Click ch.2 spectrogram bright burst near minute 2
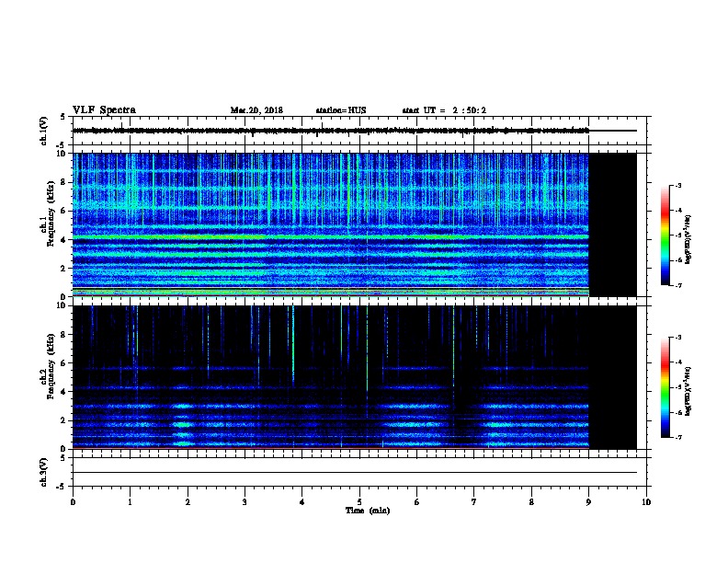The image size is (728, 563). click(183, 425)
